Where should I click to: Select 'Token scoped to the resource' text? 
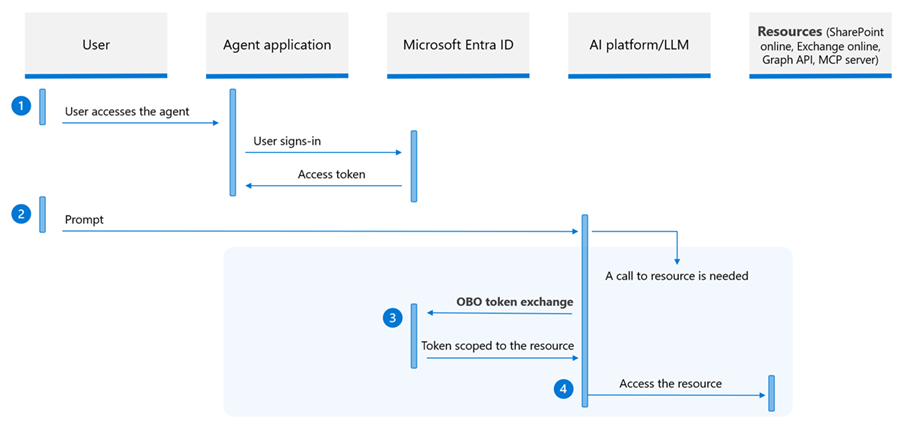click(498, 346)
